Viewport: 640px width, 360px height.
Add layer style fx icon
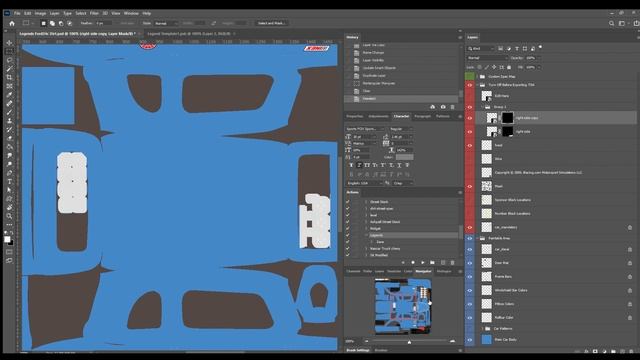pos(586,351)
